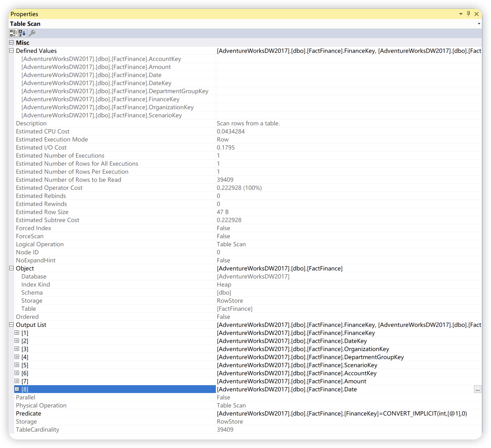The image size is (491, 448).
Task: Collapse the Misc category
Action: (x=11, y=42)
